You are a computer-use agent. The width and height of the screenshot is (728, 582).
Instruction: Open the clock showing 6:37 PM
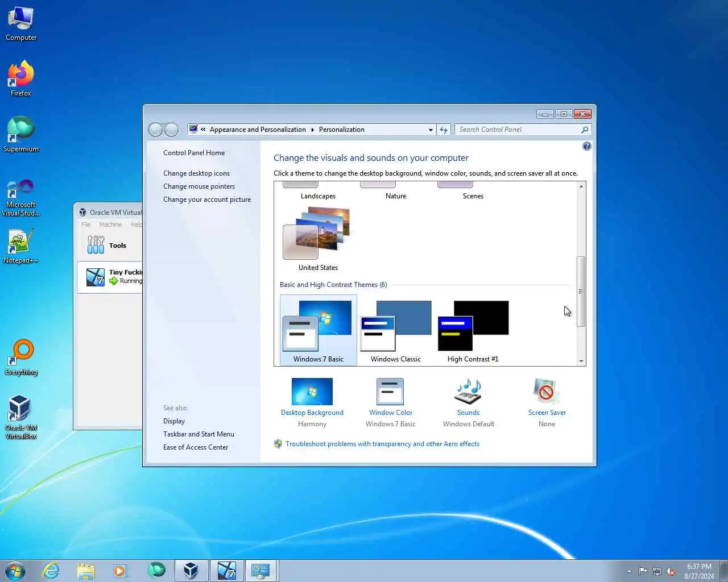(x=699, y=571)
